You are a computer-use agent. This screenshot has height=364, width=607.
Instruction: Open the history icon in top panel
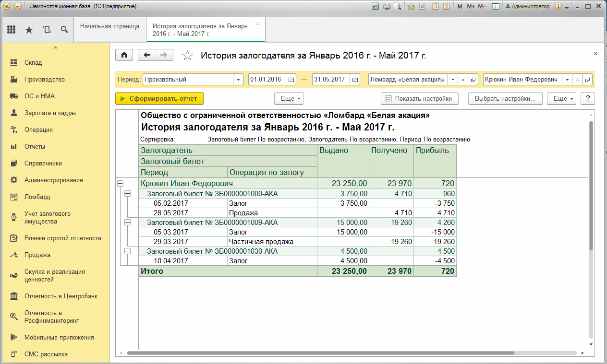coord(47,30)
